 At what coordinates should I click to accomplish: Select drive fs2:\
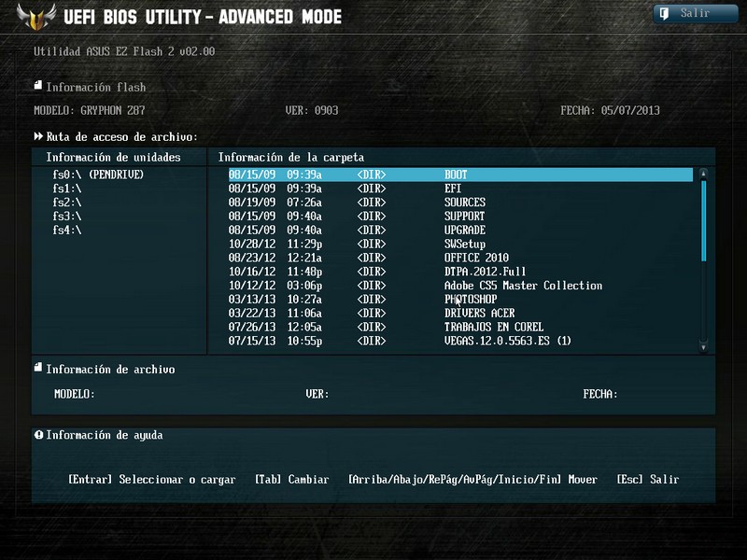tap(67, 203)
